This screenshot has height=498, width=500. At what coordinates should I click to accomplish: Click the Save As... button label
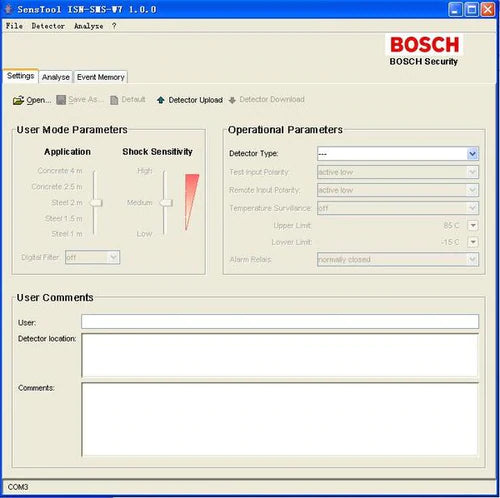tap(86, 100)
